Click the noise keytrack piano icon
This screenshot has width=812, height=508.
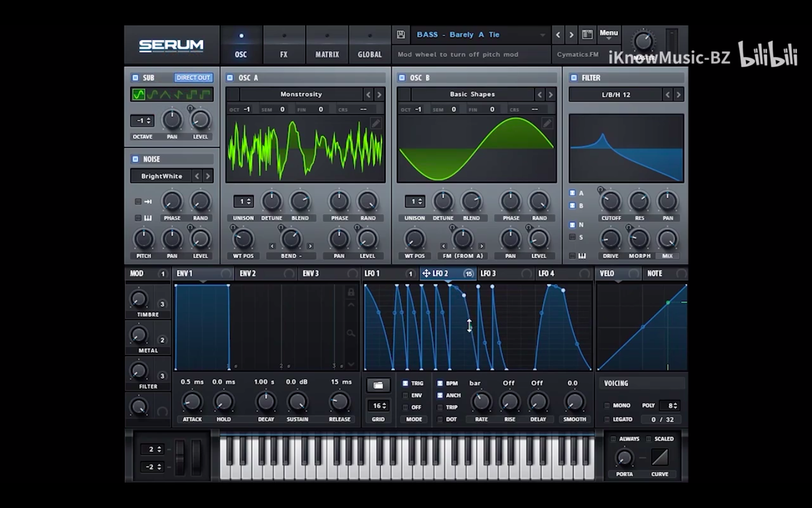(148, 218)
